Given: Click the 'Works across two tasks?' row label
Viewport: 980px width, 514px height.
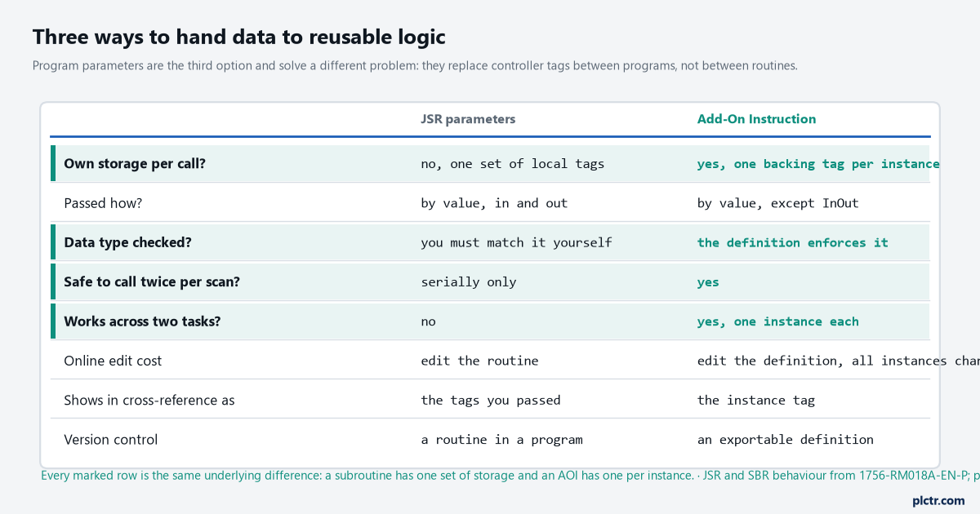Looking at the screenshot, I should click(x=142, y=321).
